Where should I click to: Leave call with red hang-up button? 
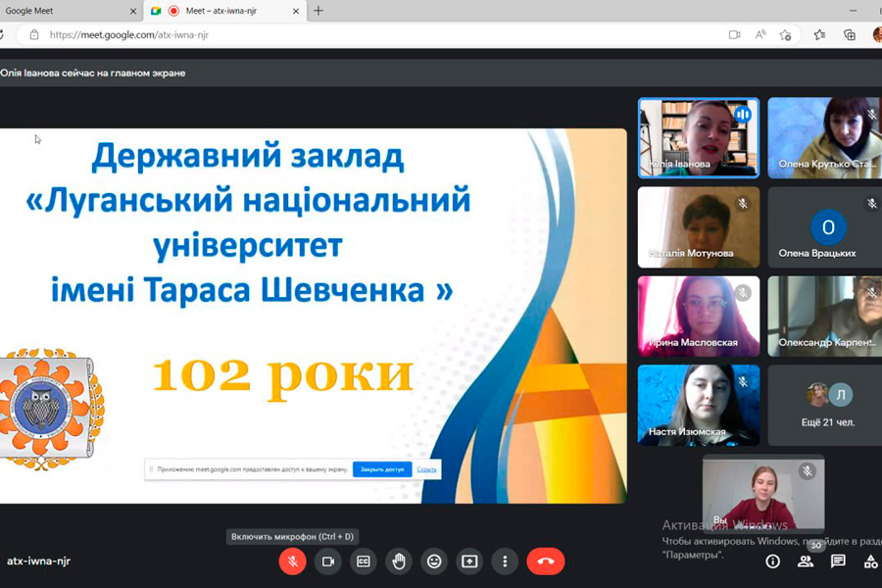pos(546,561)
